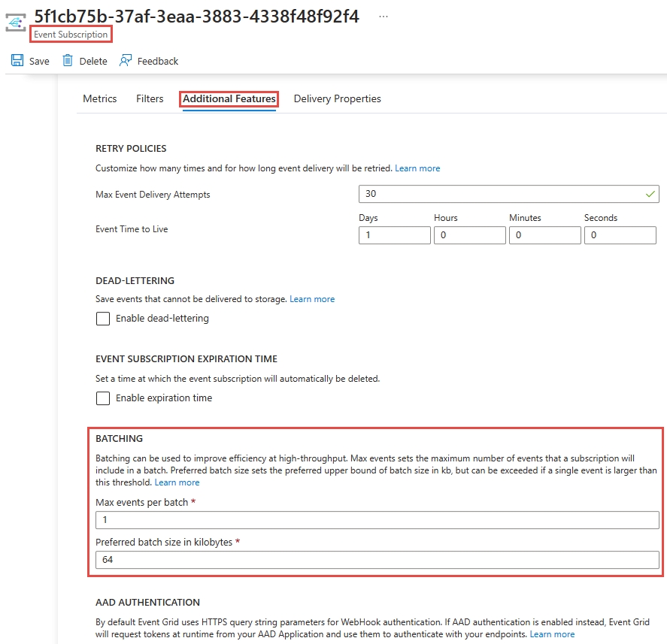
Task: Click the Feedback command label
Action: (158, 61)
